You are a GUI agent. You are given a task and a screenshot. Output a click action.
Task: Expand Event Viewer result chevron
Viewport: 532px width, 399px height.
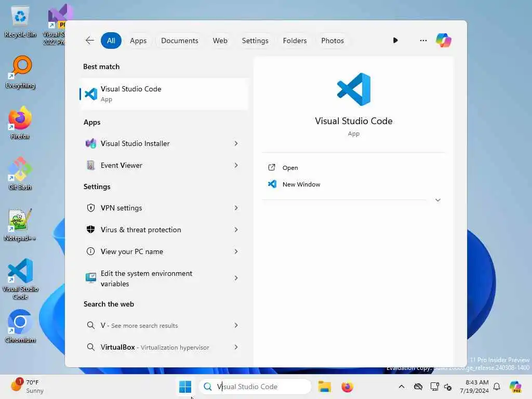(x=236, y=165)
